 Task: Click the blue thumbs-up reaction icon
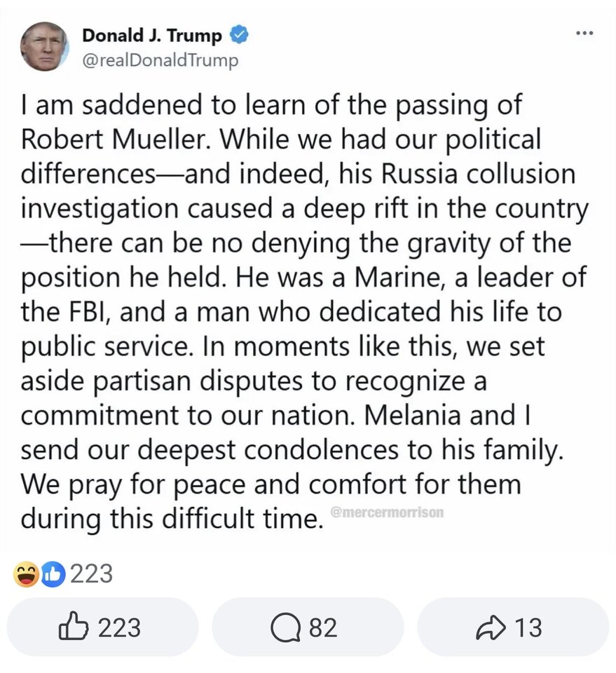point(51,574)
